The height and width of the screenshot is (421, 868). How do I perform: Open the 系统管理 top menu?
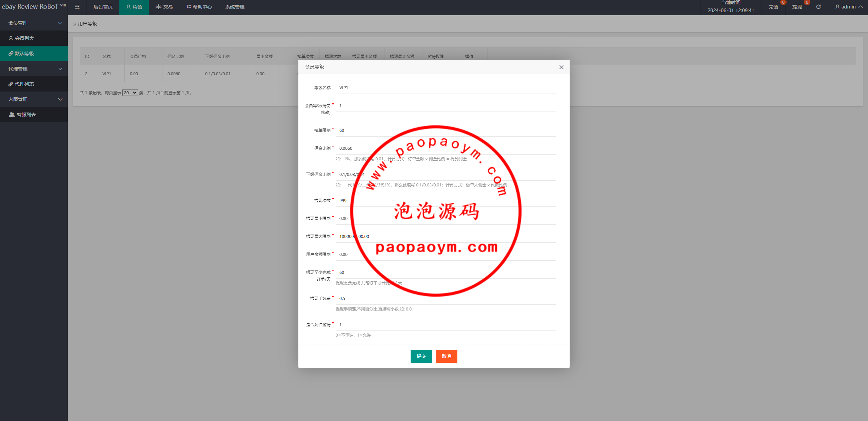pos(235,7)
